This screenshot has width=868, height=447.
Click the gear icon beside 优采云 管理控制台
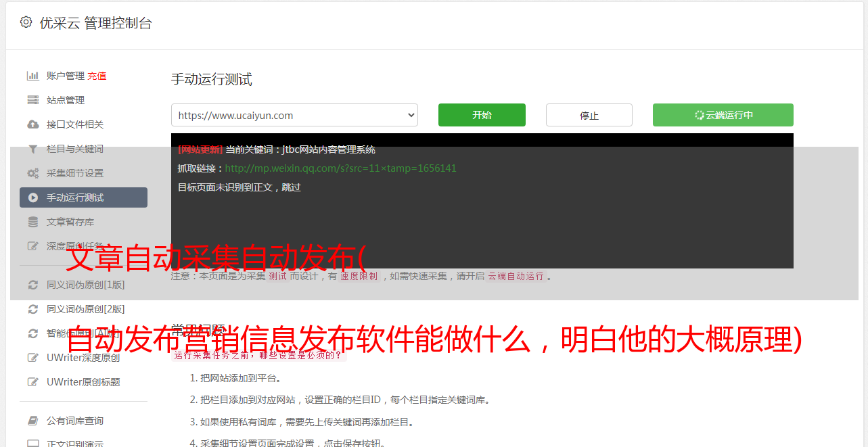[26, 22]
